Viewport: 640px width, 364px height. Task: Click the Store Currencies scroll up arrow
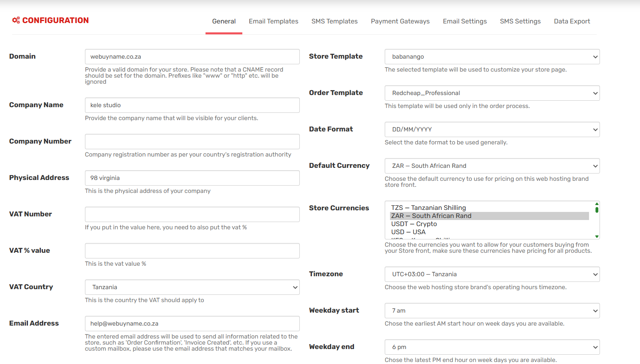tap(597, 204)
